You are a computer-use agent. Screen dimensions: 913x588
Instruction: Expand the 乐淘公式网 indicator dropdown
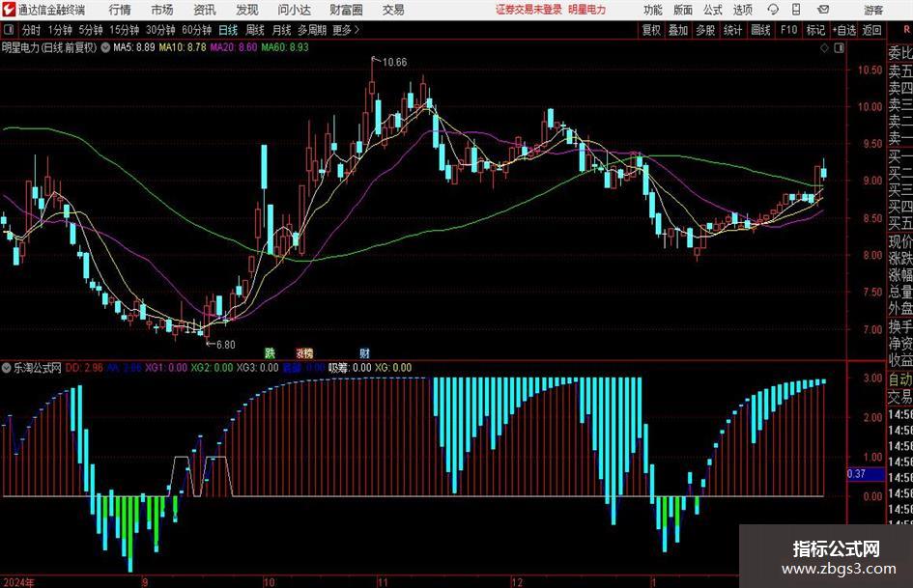pyautogui.click(x=7, y=368)
